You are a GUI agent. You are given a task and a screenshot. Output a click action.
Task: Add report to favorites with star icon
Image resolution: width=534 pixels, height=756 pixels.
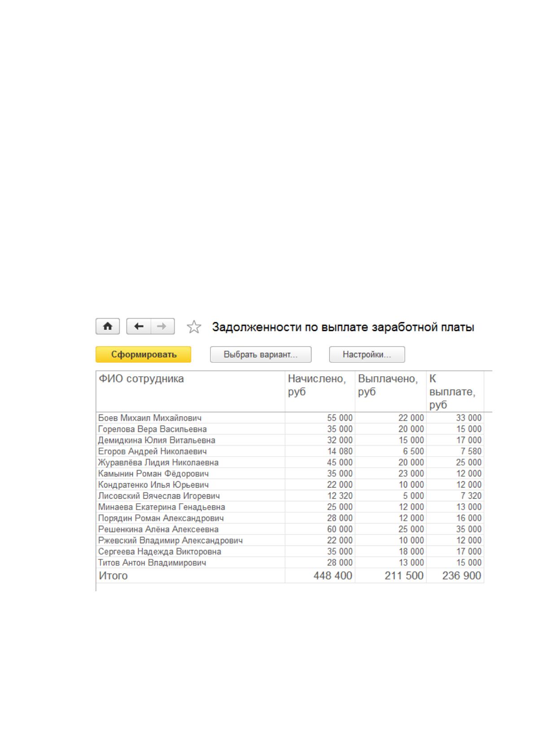point(194,327)
